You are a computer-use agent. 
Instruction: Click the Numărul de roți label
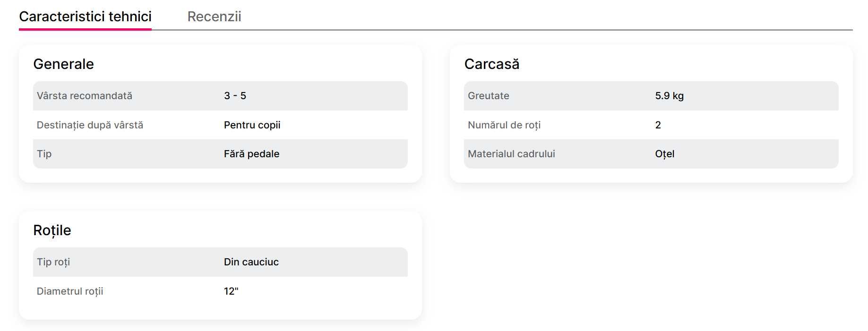click(x=504, y=125)
